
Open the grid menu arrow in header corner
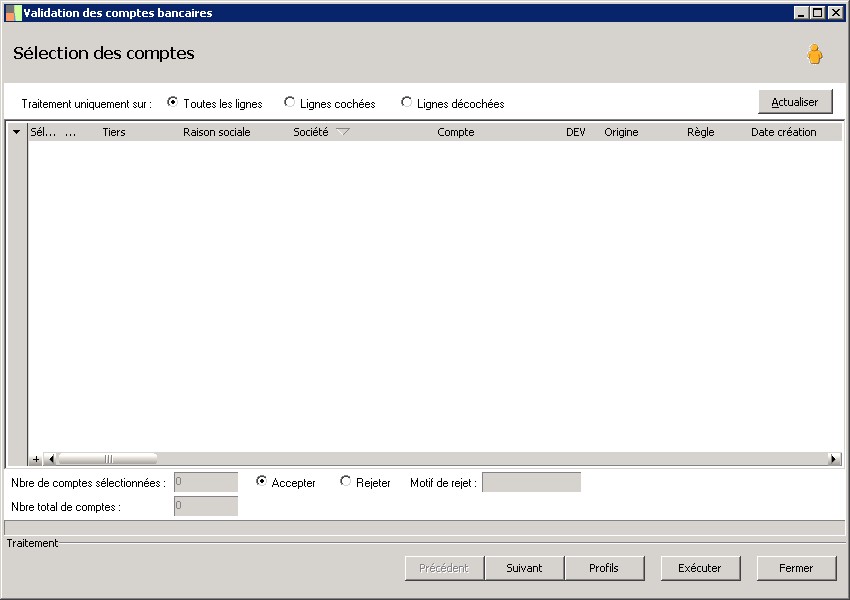pos(17,132)
